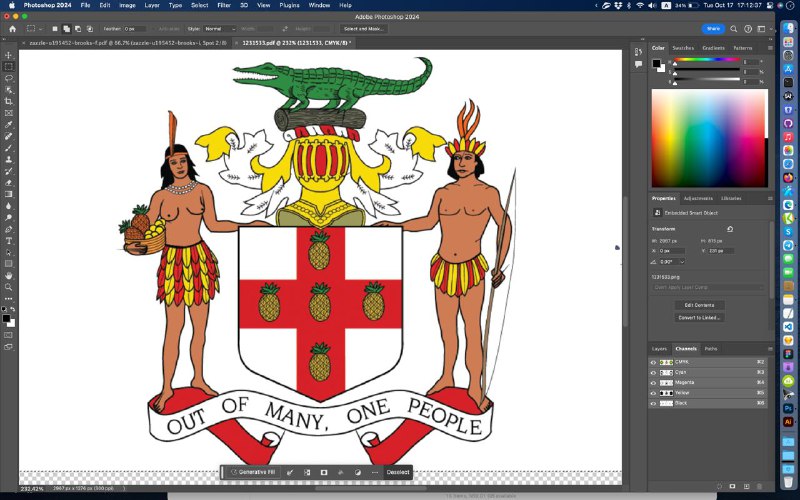Save selection as channel icon
This screenshot has height=500, width=800.
[x=733, y=487]
